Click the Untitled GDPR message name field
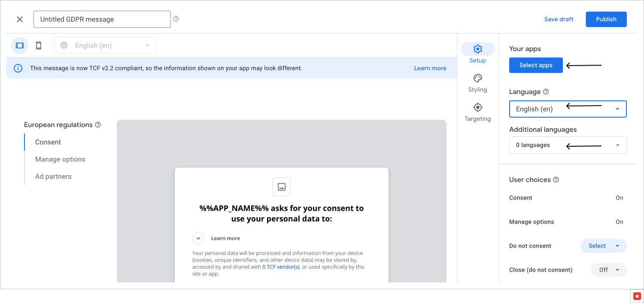Viewport: 644px width, 303px height. coord(102,19)
